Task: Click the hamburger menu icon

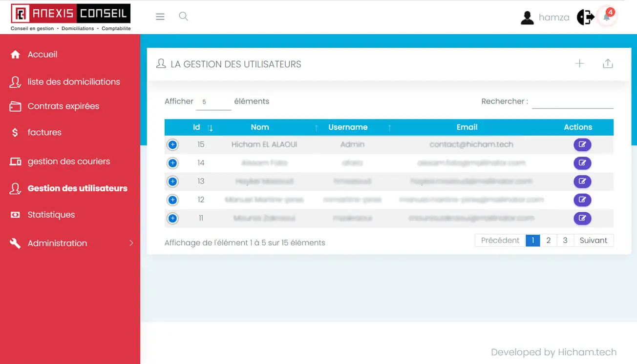Action: pyautogui.click(x=160, y=17)
